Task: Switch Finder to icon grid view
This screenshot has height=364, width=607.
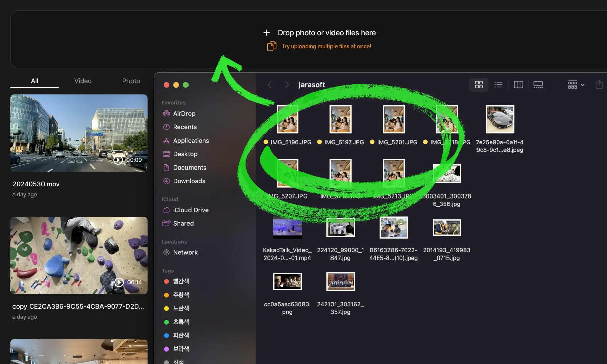Action: click(x=479, y=85)
